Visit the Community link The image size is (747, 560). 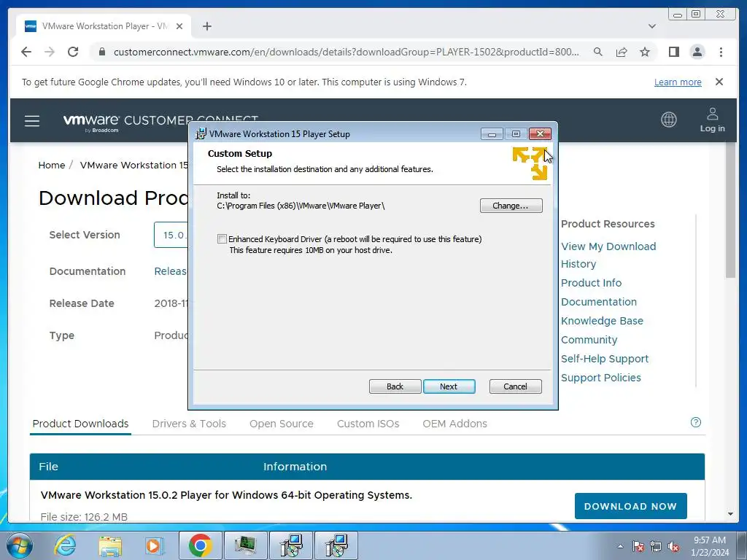[x=589, y=340]
